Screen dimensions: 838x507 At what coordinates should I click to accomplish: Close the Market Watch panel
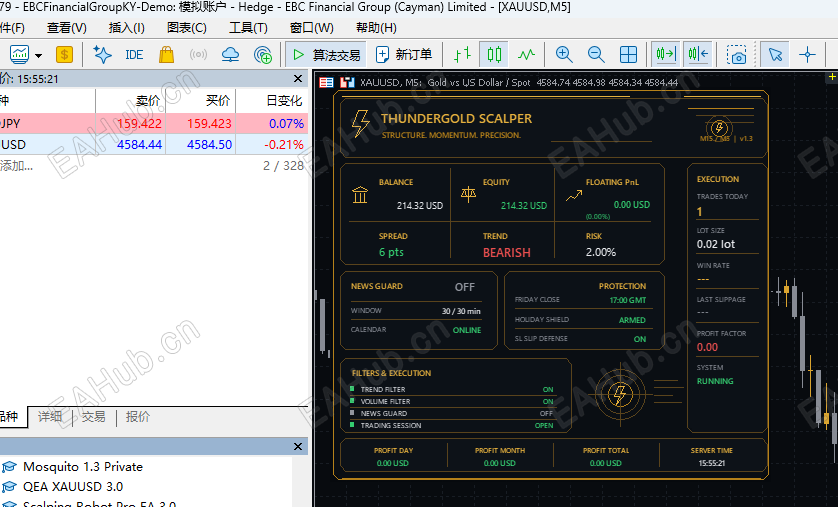pos(298,79)
